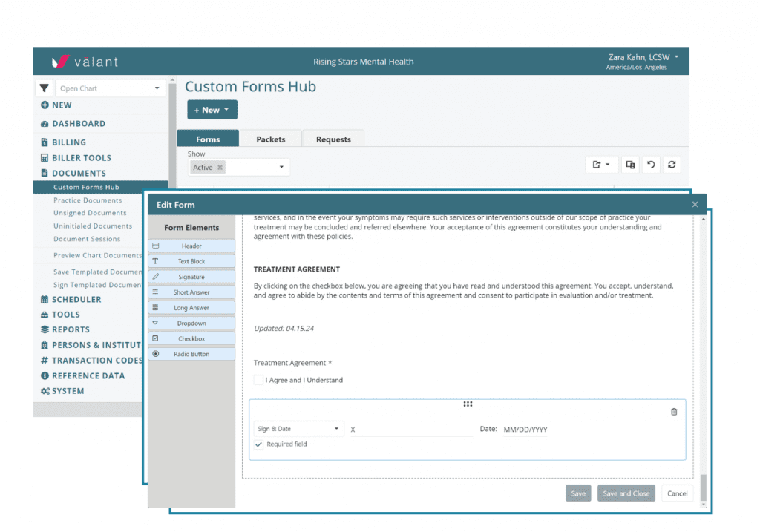Click the Date MM/DD/YYYY input field
Screen dimensions: 760x532
click(525, 428)
